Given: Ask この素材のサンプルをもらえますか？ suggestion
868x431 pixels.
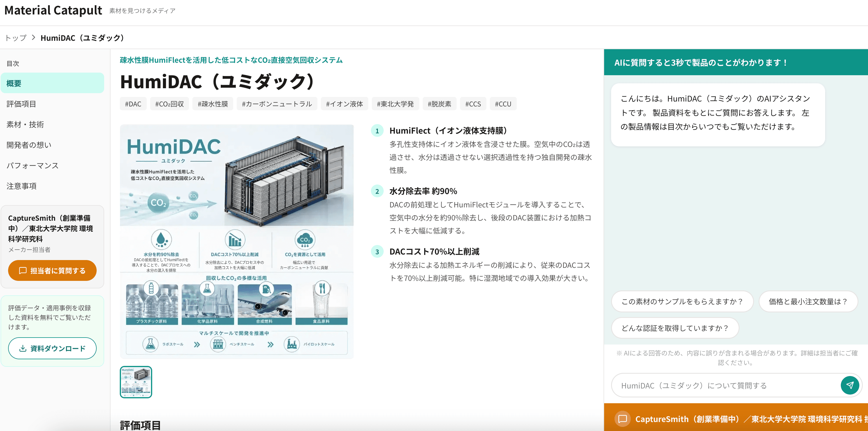Looking at the screenshot, I should click(x=682, y=301).
